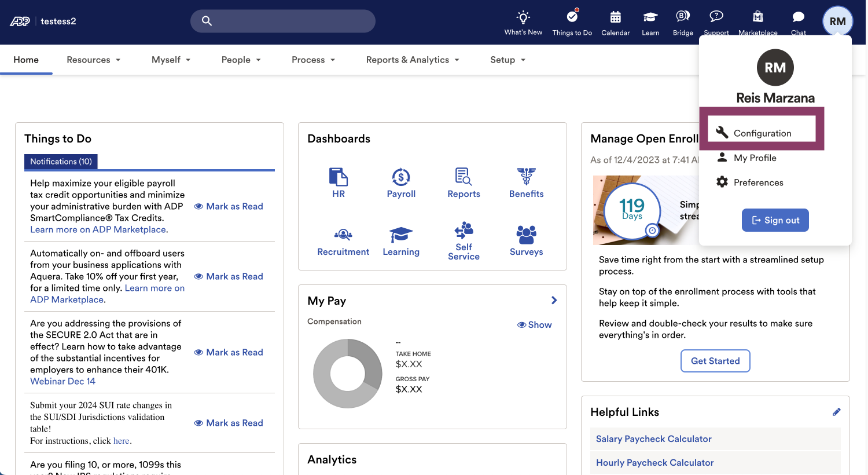
Task: Expand the Resources menu
Action: (94, 60)
